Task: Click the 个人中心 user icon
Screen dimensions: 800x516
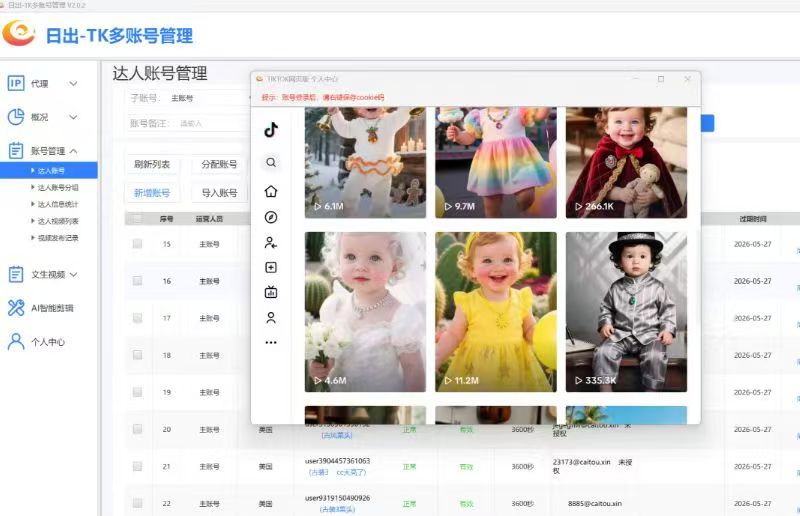Action: tap(16, 341)
